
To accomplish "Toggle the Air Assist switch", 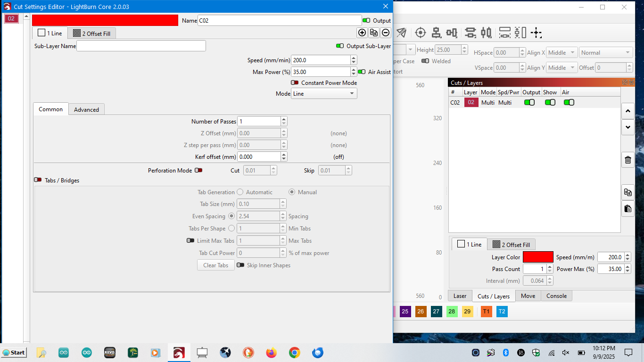I will 362,72.
